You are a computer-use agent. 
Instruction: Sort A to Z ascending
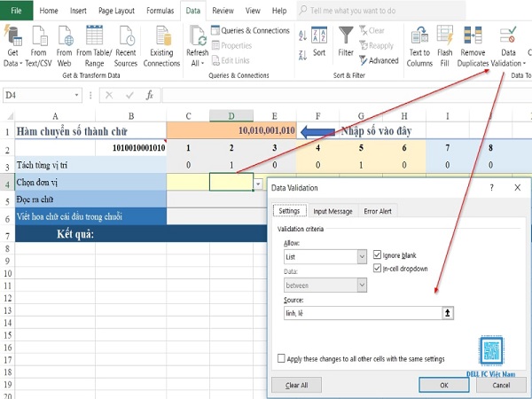[x=302, y=35]
